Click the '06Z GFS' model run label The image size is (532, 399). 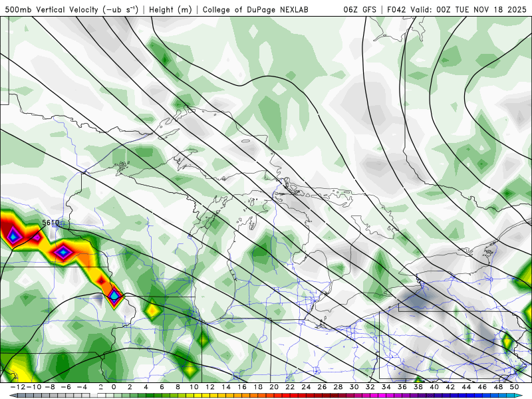[360, 9]
